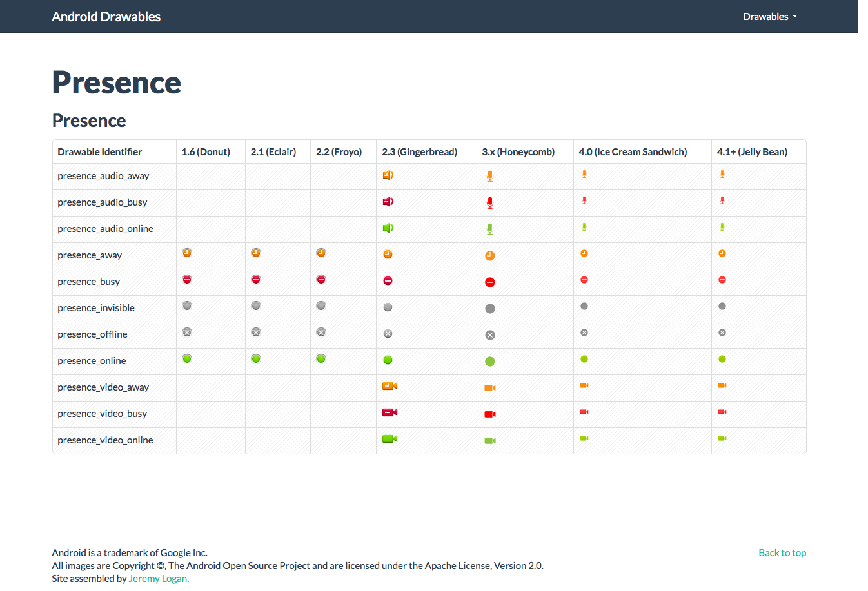868x591 pixels.
Task: Click the Android Drawables site title
Action: (x=106, y=17)
